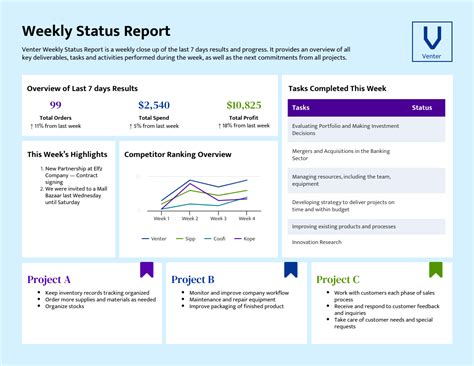Click the New Partnership at Elfz highlight
The height and width of the screenshot is (366, 474).
pos(71,175)
